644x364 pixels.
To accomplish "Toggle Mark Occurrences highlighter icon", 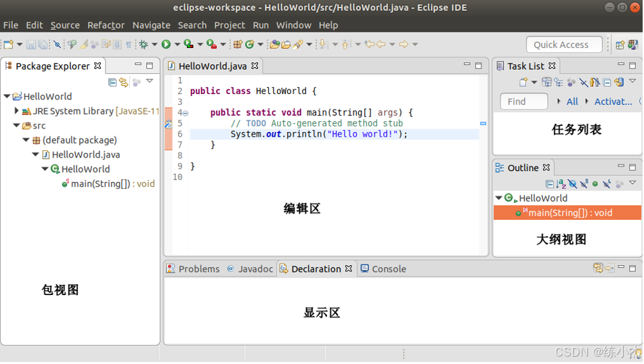I will click(x=84, y=45).
